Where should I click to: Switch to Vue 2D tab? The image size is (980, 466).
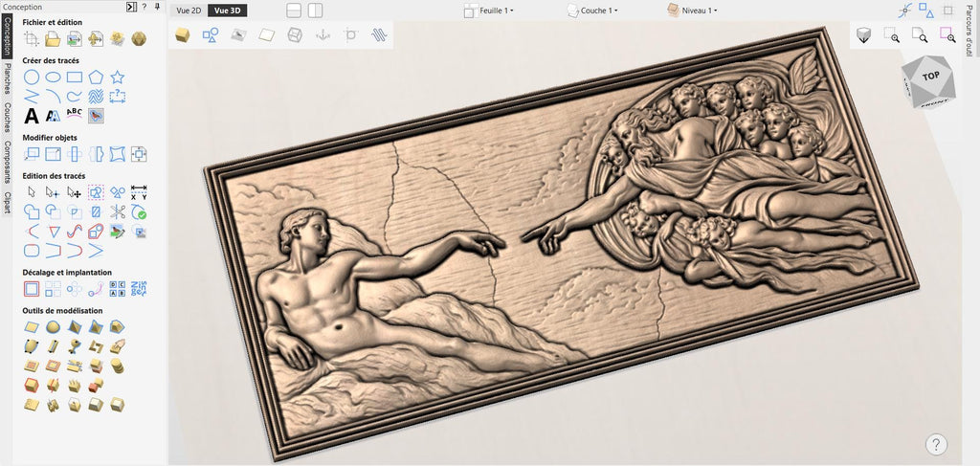[189, 11]
